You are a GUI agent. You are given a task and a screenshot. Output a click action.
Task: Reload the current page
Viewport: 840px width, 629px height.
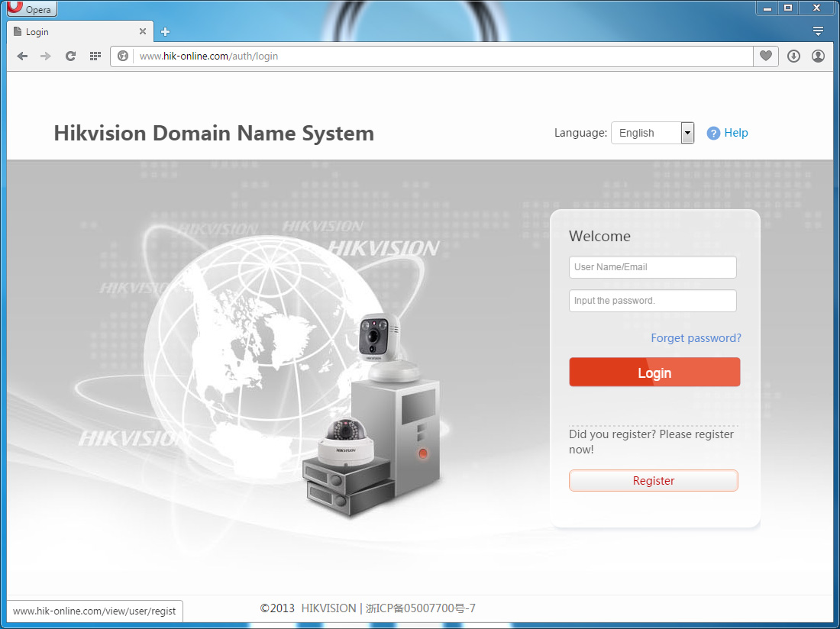click(x=70, y=56)
